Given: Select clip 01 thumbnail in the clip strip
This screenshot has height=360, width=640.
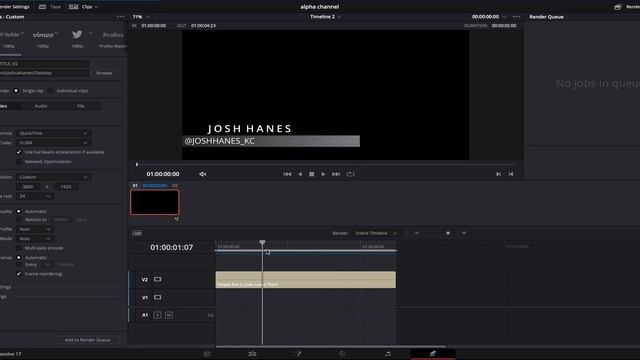Looking at the screenshot, I should pyautogui.click(x=155, y=202).
